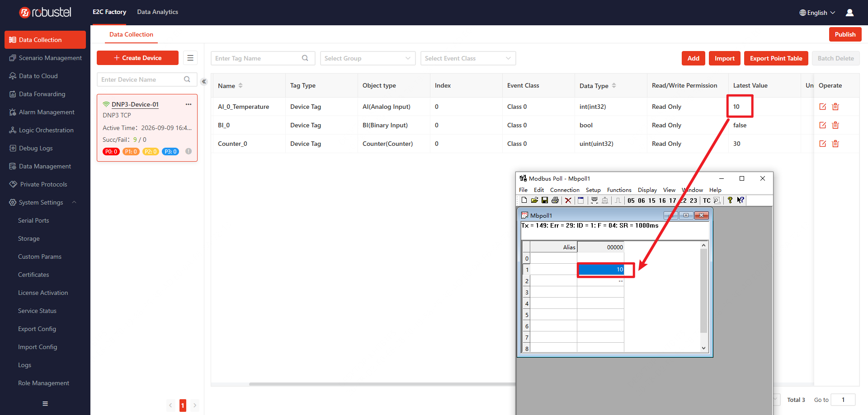The width and height of the screenshot is (868, 415).
Task: Click the Export Point Table button
Action: (776, 58)
